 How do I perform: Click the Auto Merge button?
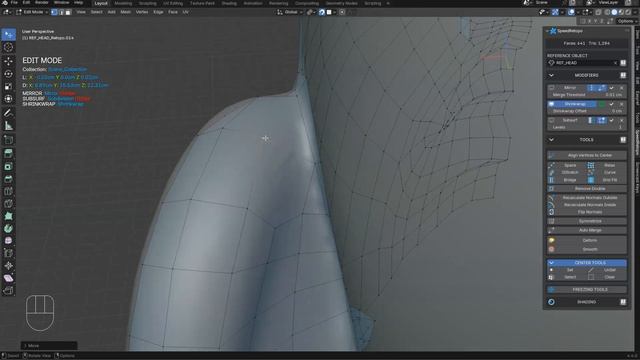coord(587,230)
